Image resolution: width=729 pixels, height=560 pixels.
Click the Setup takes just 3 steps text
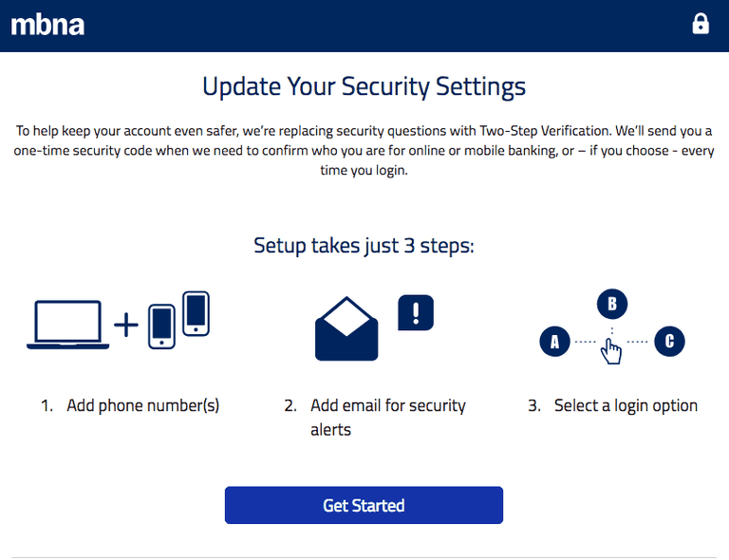click(x=364, y=246)
